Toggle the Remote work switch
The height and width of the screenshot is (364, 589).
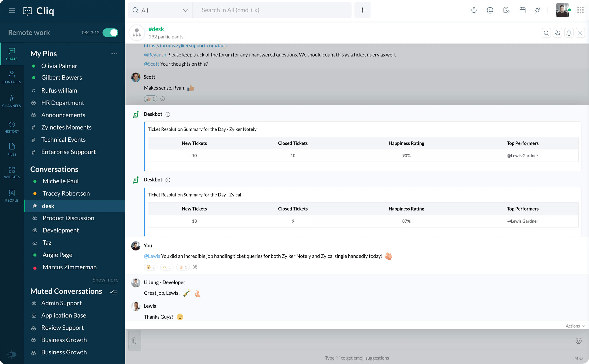110,33
